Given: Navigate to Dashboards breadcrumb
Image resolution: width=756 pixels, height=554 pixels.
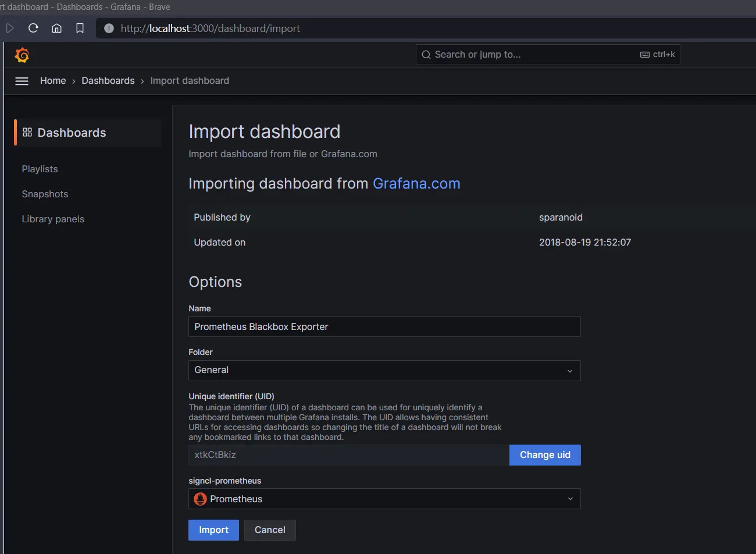Looking at the screenshot, I should pyautogui.click(x=108, y=80).
